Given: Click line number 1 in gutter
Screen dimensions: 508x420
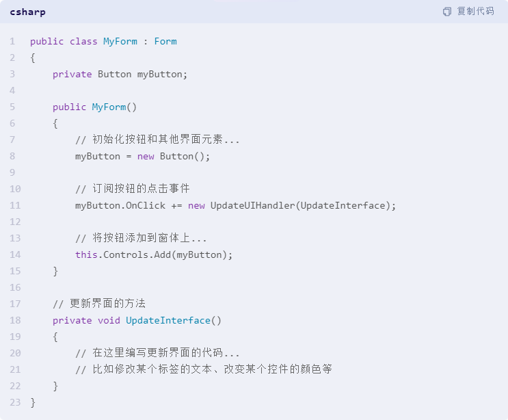Looking at the screenshot, I should tap(12, 42).
